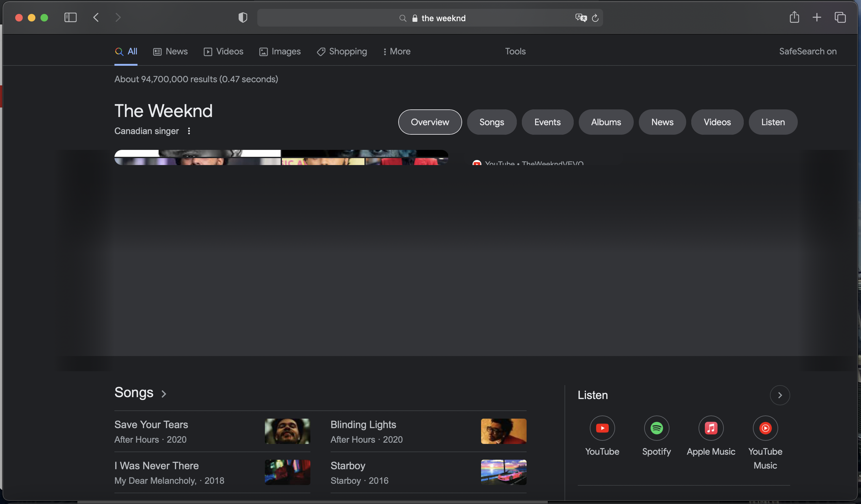Click the Tools button

point(515,51)
